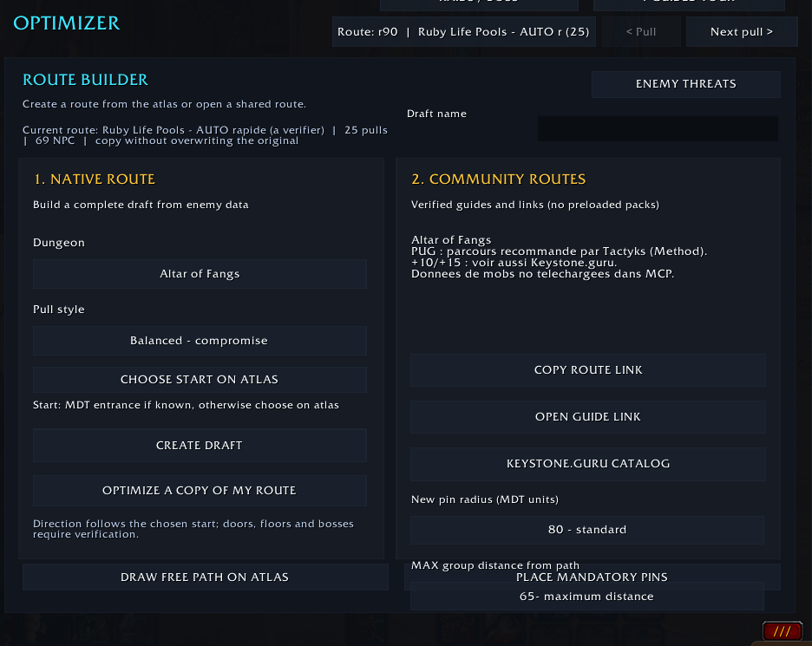This screenshot has height=646, width=812.
Task: Click the "Draft name" label
Action: coord(436,114)
